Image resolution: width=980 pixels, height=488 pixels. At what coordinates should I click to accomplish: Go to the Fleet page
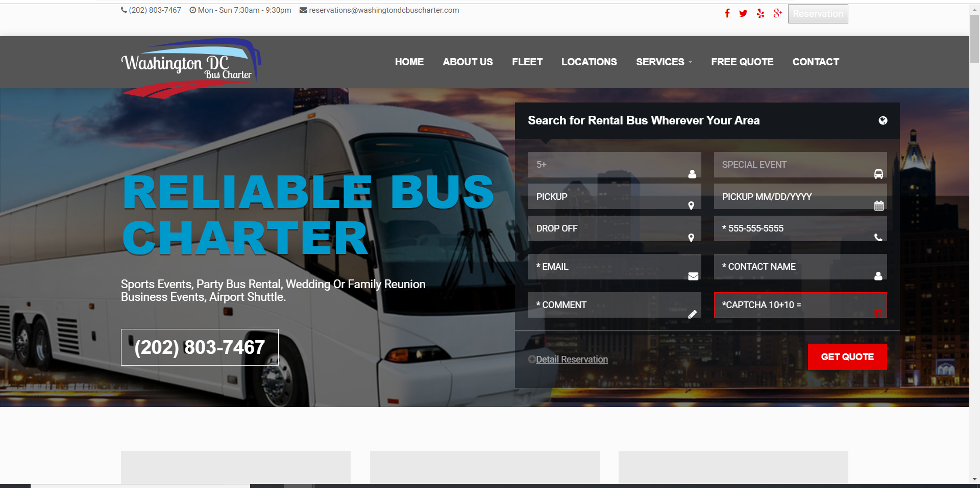527,62
